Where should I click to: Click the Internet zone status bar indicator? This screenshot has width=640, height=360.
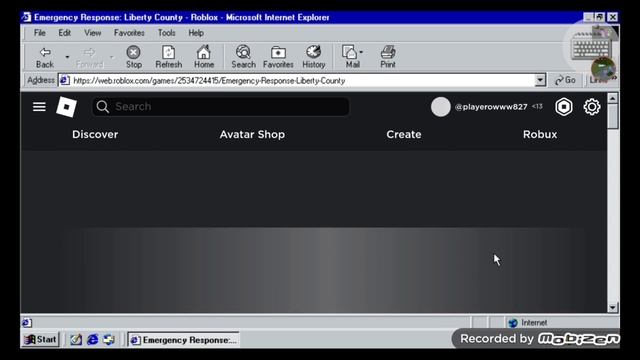[528, 323]
